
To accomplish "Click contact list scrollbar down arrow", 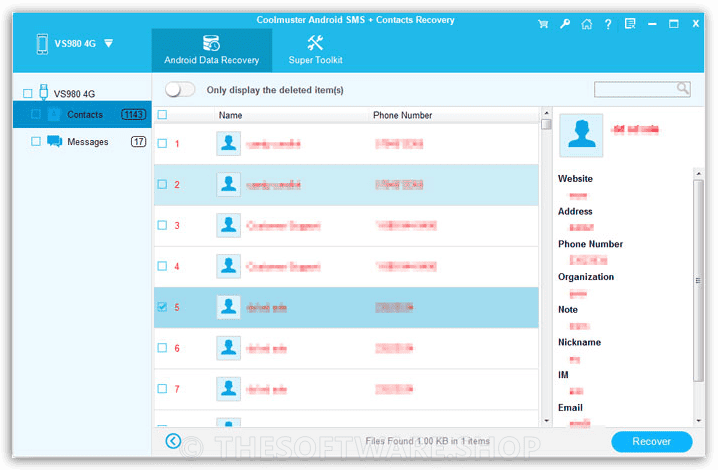I will (546, 421).
